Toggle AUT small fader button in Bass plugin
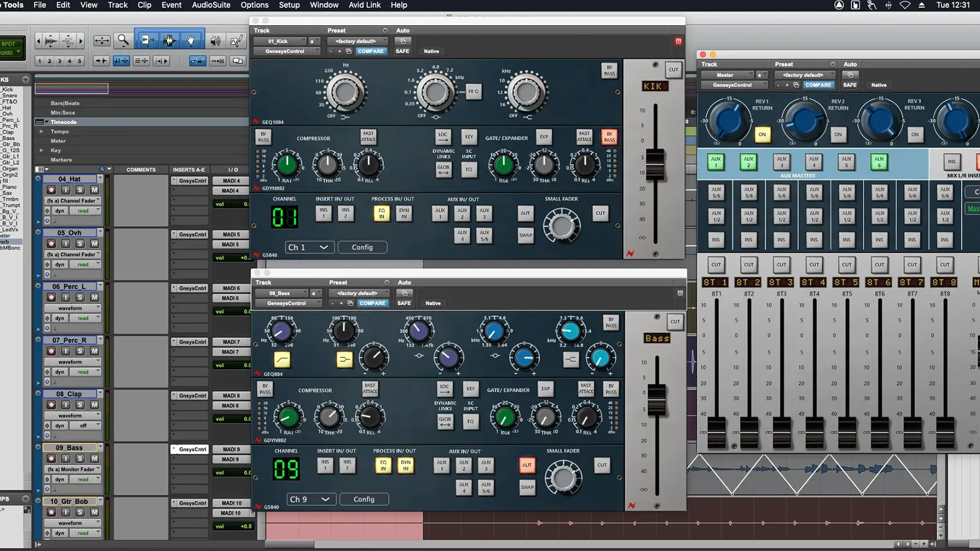980x551 pixels. point(527,465)
